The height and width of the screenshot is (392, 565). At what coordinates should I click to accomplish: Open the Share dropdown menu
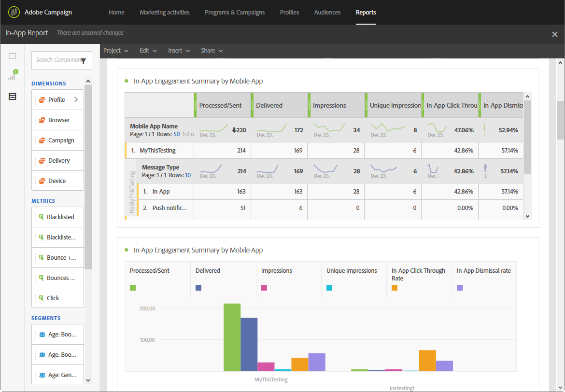pos(212,51)
